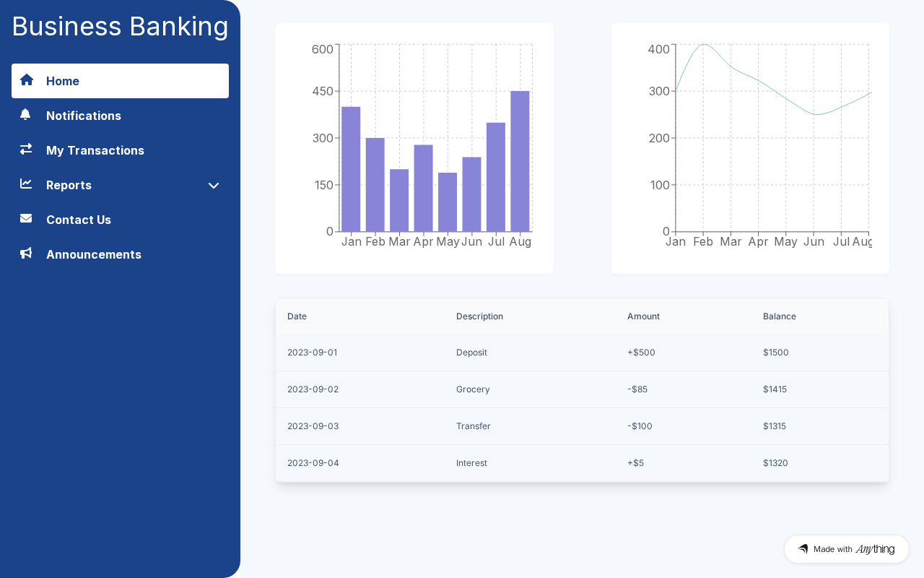Expand the Reports submenu chevron
This screenshot has height=578, width=924.
click(x=214, y=185)
